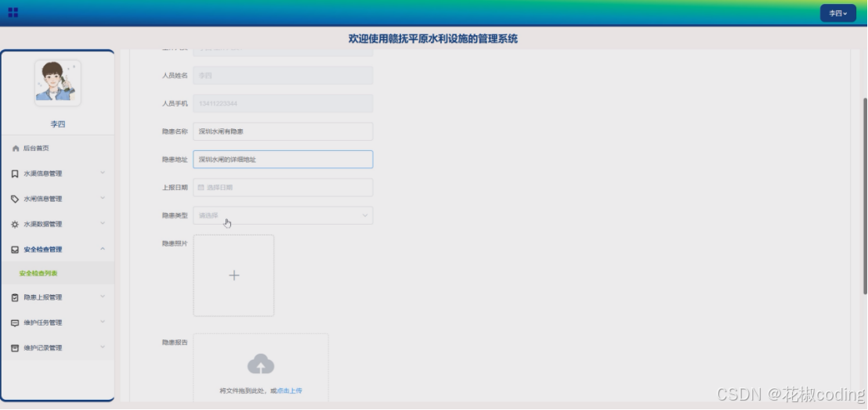Click the 李四 name under avatar
868x410 pixels.
pyautogui.click(x=58, y=124)
